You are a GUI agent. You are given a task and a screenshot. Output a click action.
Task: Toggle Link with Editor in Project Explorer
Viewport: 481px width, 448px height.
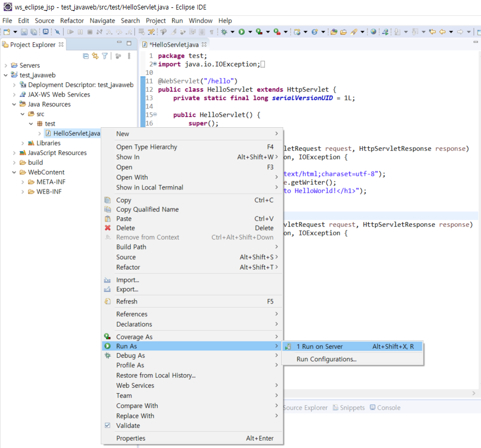[95, 56]
